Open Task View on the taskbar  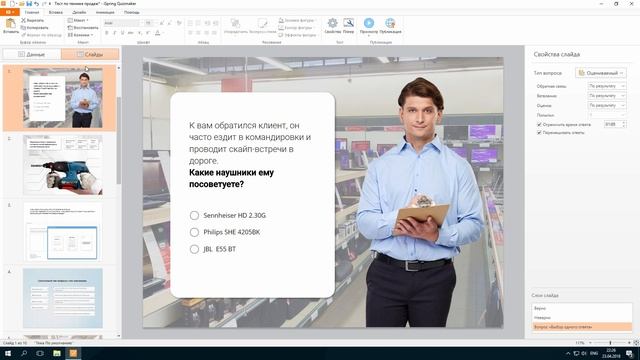(x=40, y=353)
